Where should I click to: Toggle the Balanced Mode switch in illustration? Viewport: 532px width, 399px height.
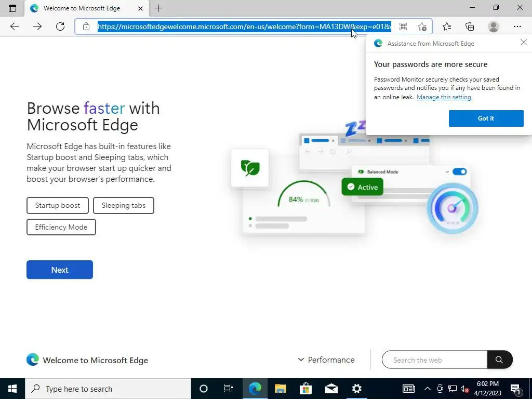[460, 171]
